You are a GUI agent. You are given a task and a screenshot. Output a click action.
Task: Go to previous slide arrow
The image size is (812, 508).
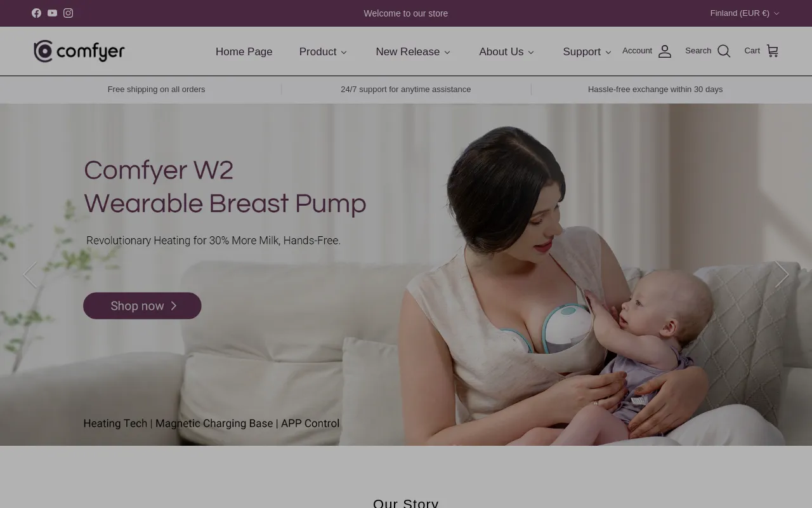click(x=30, y=274)
